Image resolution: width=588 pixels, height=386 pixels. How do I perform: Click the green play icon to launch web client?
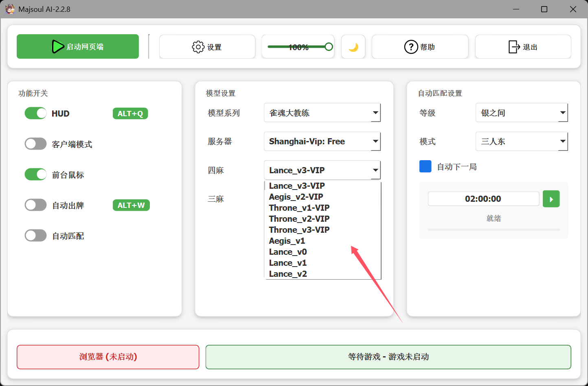click(57, 46)
